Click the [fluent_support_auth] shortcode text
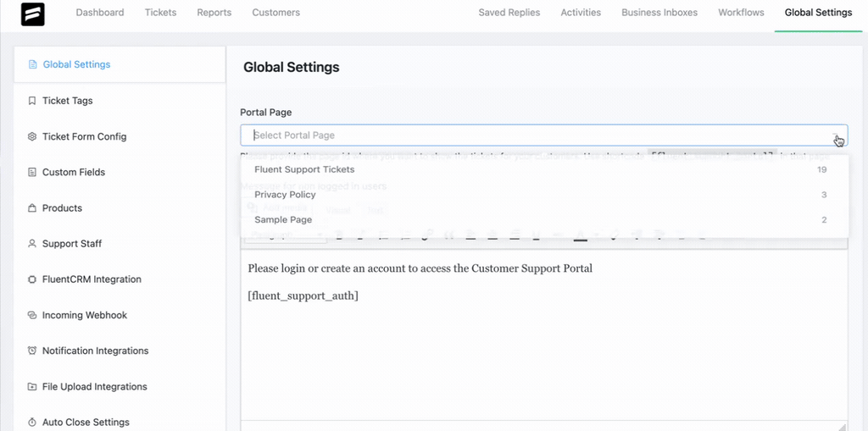Image resolution: width=868 pixels, height=431 pixels. click(x=303, y=296)
